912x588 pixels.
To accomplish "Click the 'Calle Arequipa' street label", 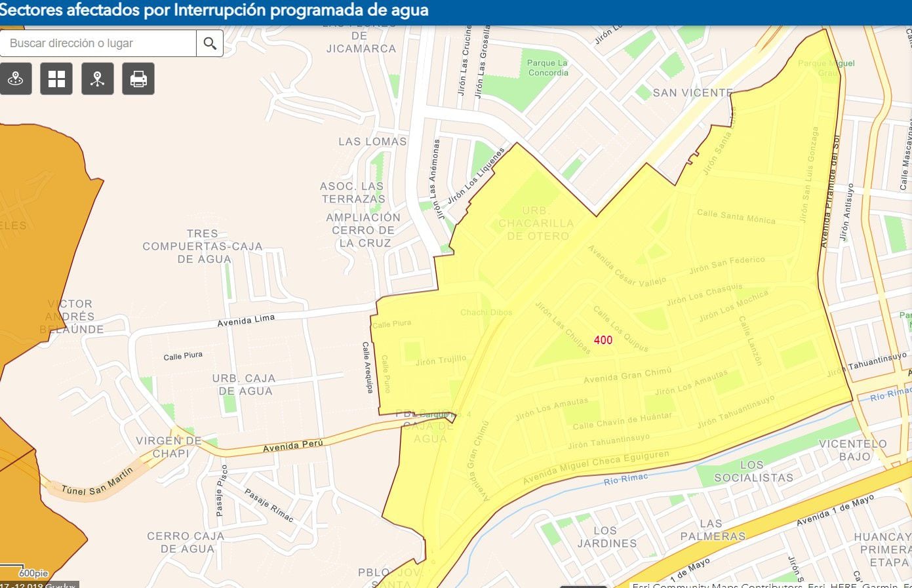I will click(368, 367).
